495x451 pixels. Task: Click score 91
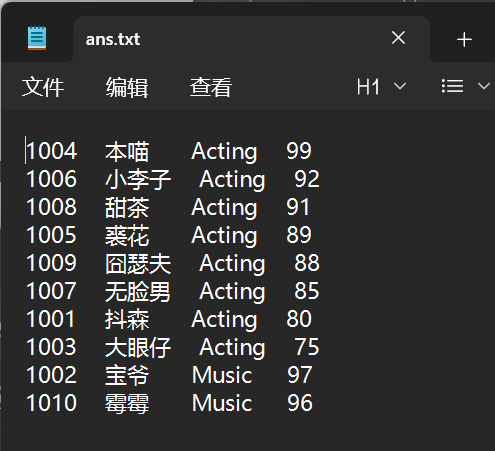coord(298,207)
